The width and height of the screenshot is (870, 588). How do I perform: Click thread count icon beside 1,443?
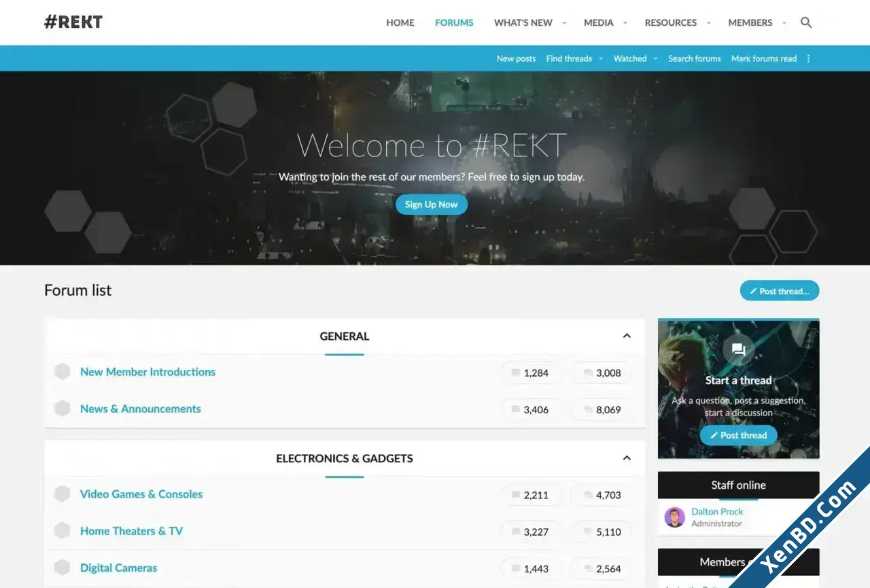pos(516,568)
